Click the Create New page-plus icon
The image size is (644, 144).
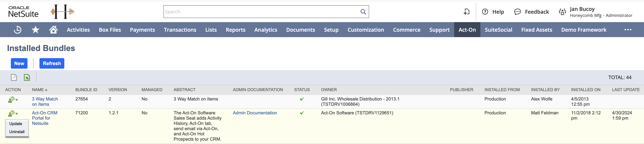tap(467, 12)
